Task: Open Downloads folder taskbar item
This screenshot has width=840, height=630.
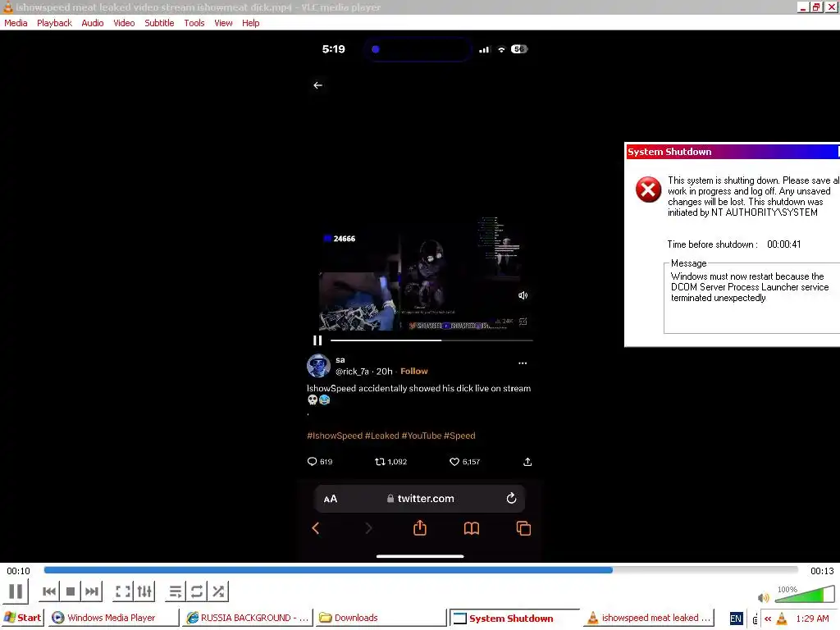Action: point(381,618)
